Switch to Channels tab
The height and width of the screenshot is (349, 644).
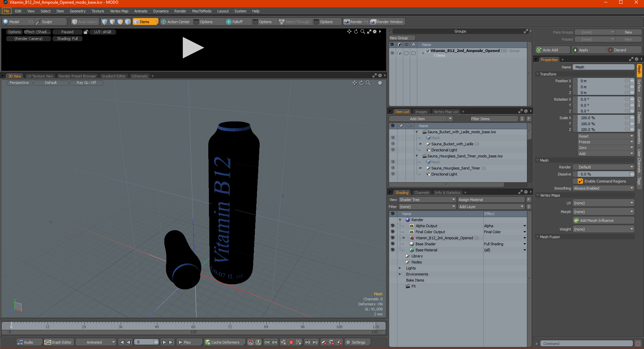coord(421,193)
